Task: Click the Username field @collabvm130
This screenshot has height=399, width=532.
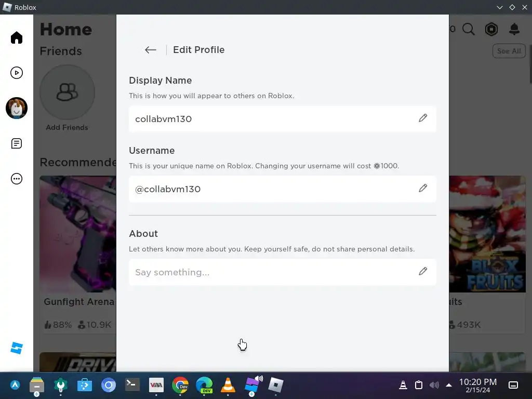Action: click(x=282, y=189)
